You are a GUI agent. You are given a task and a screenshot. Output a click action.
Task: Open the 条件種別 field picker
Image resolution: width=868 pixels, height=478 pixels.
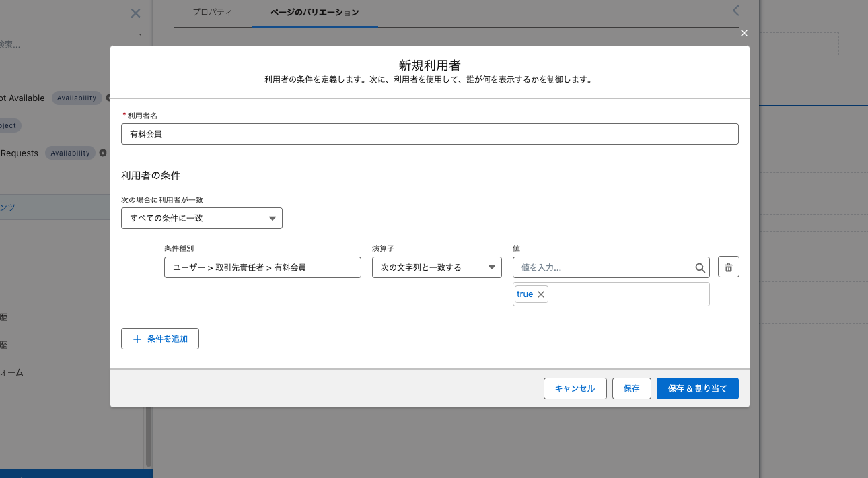click(x=262, y=267)
